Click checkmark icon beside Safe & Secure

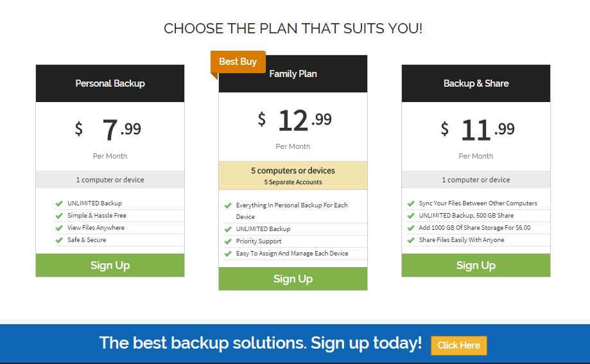59,240
